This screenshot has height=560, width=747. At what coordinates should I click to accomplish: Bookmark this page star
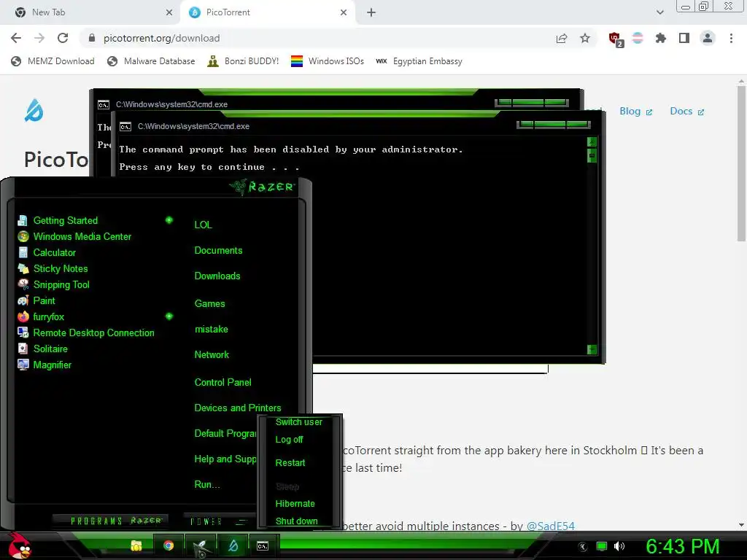pos(585,38)
